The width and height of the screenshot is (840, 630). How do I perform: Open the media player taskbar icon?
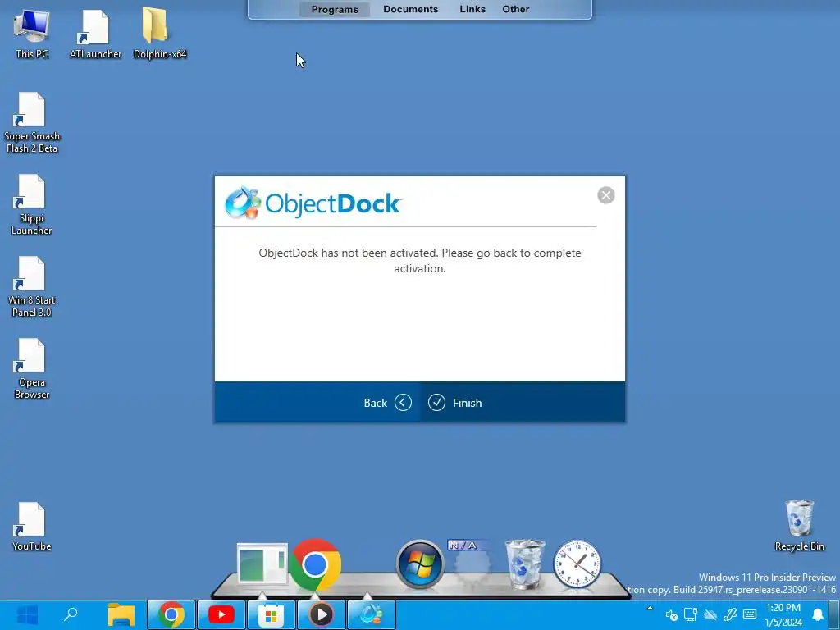pos(322,614)
